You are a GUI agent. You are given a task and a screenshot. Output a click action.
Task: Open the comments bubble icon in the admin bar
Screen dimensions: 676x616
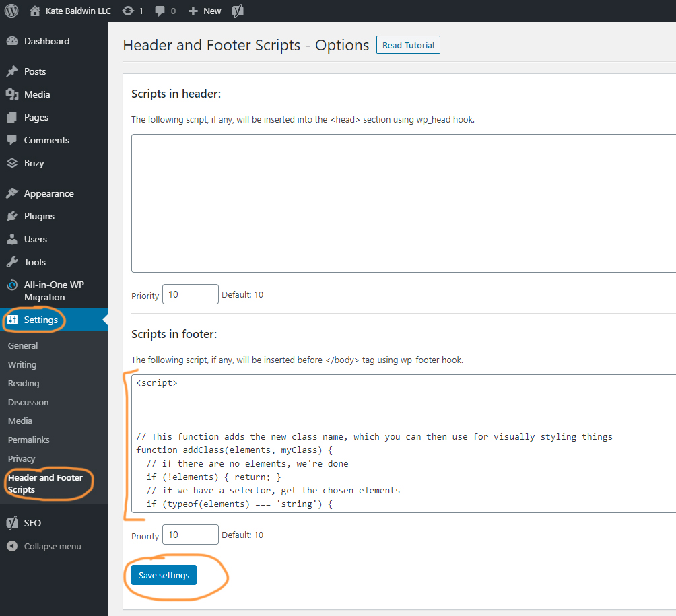(160, 11)
